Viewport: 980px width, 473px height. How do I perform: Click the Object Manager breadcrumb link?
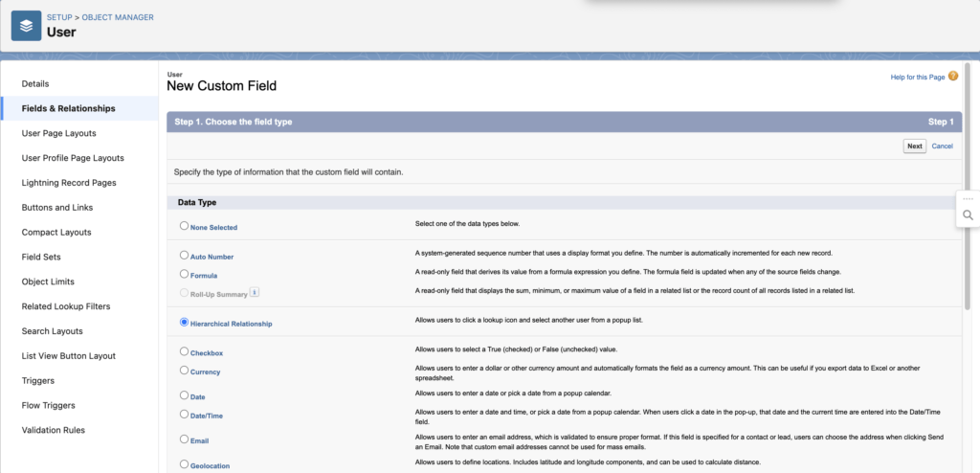pos(118,17)
